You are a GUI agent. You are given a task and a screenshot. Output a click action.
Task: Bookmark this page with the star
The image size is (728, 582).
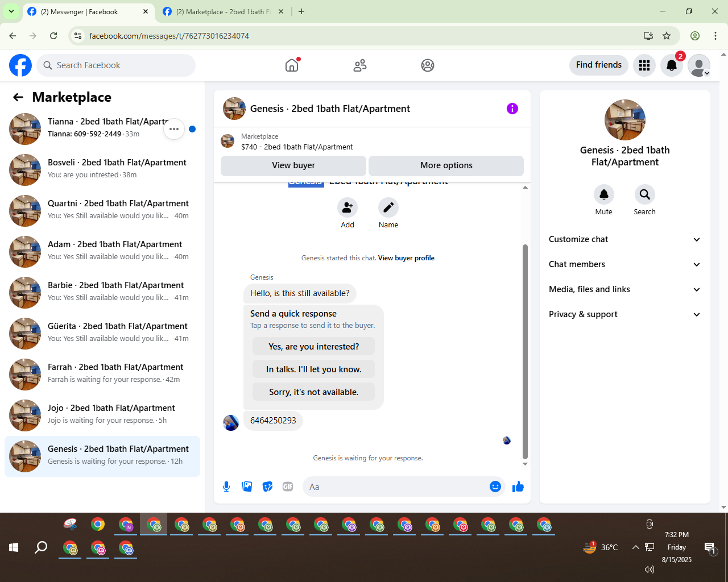(x=667, y=36)
